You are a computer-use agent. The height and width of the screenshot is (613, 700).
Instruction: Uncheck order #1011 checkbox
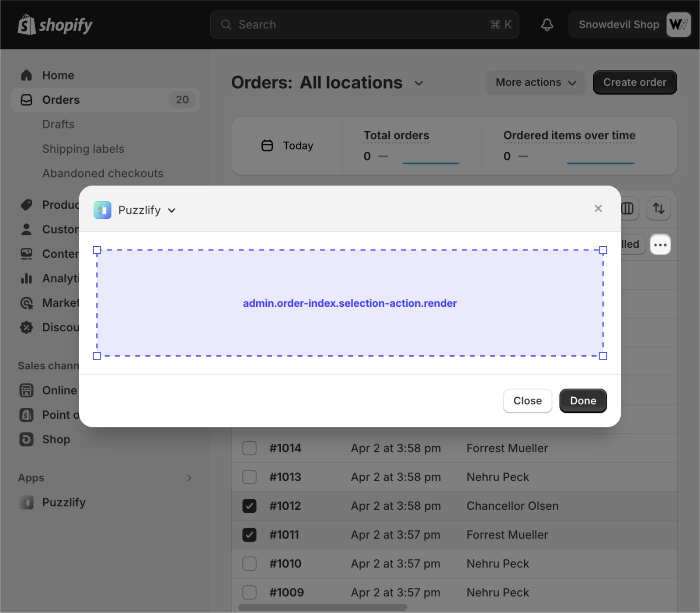249,535
